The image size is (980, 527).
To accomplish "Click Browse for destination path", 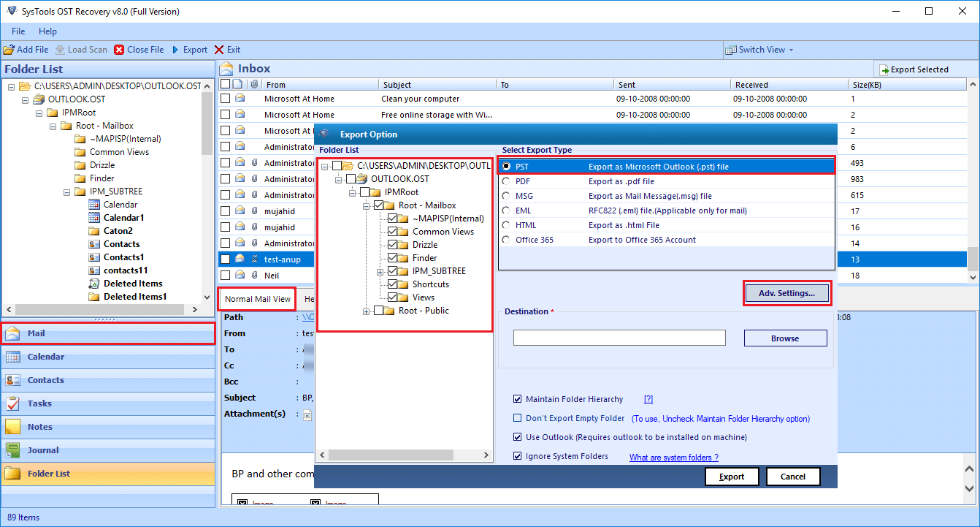I will [785, 338].
